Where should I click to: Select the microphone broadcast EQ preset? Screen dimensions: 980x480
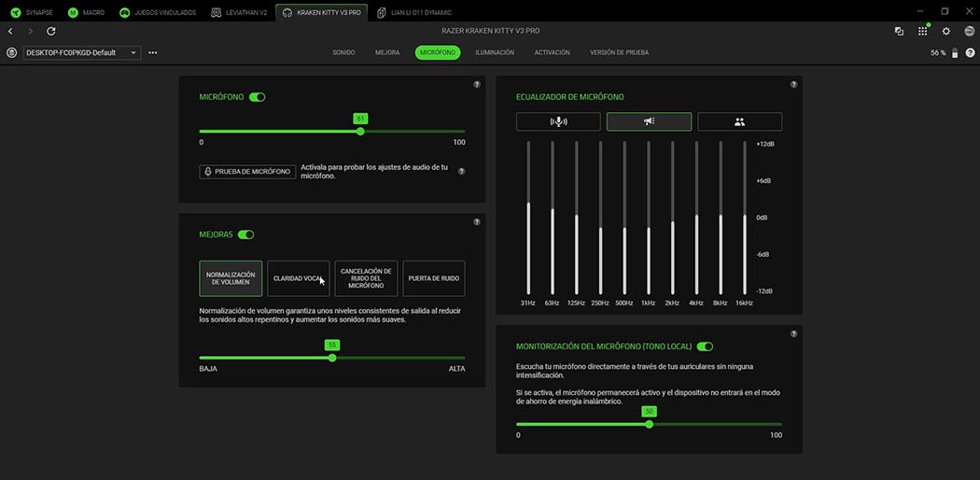pyautogui.click(x=558, y=122)
